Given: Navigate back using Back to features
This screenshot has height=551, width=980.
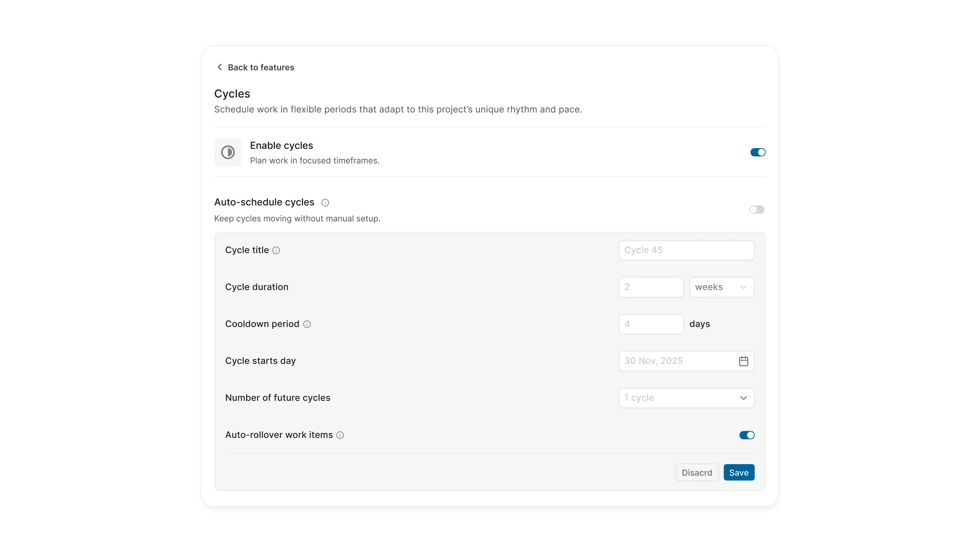Looking at the screenshot, I should (x=261, y=67).
